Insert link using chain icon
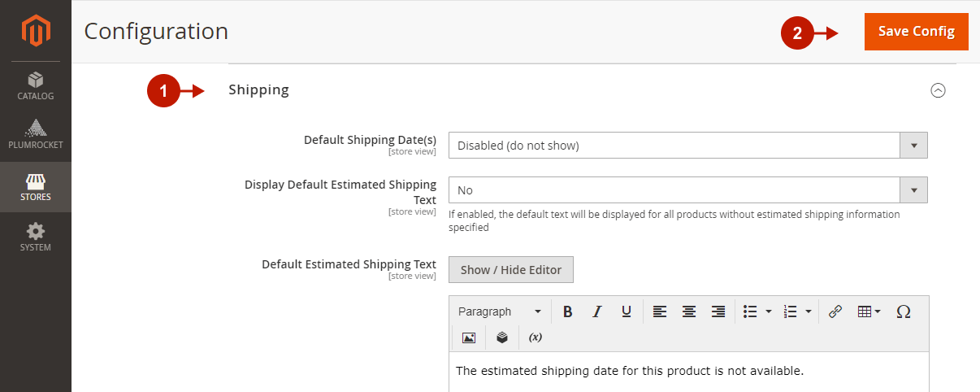Viewport: 980px width, 392px height. point(835,311)
